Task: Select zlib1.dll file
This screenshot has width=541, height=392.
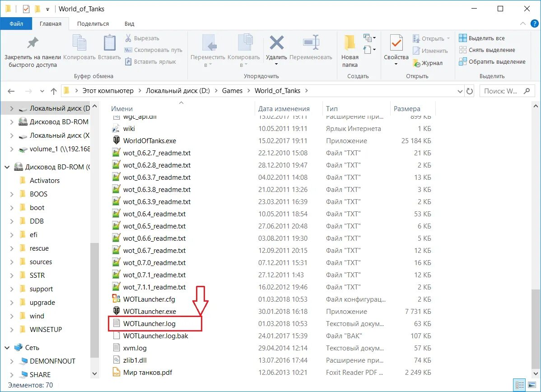Action: (x=135, y=360)
